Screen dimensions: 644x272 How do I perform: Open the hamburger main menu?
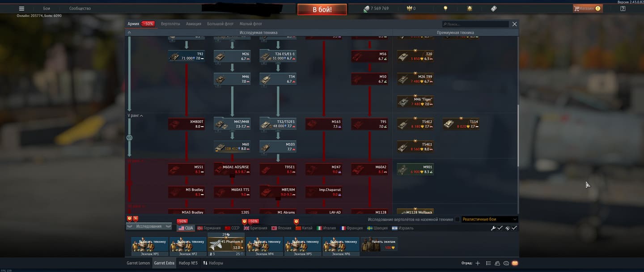pos(21,8)
